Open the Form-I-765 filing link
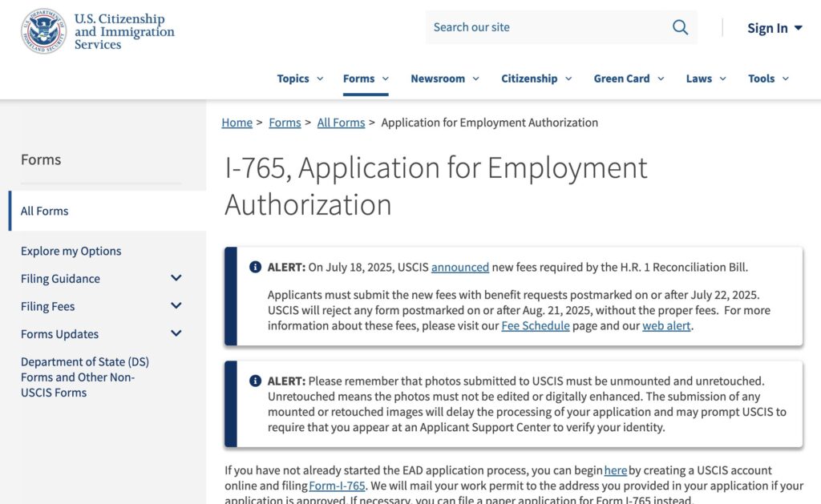Screen dimensions: 821x504 pos(337,486)
